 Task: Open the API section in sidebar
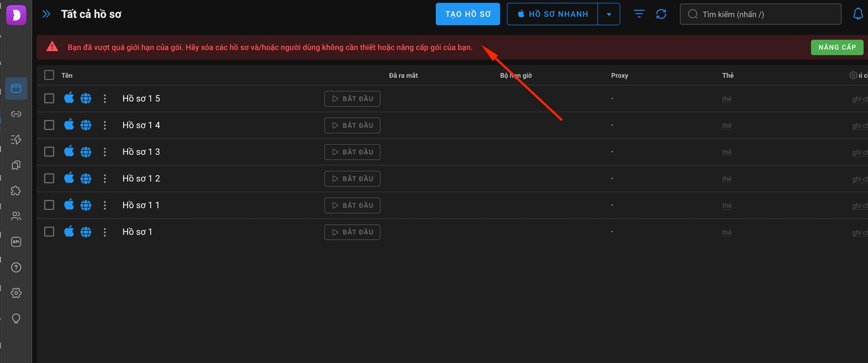pyautogui.click(x=16, y=242)
